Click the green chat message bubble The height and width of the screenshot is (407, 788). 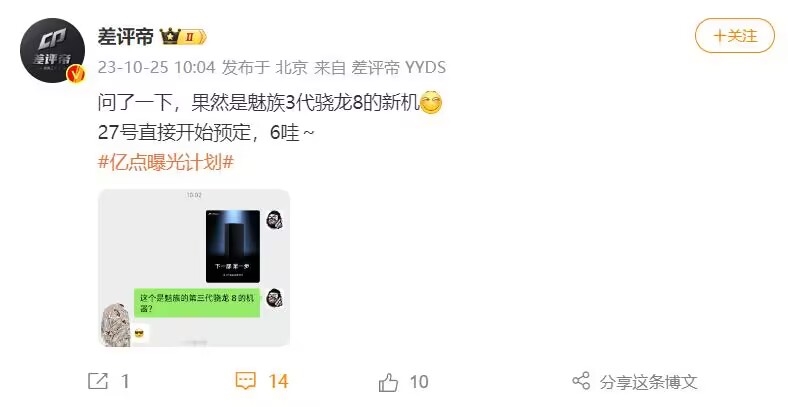(x=197, y=303)
